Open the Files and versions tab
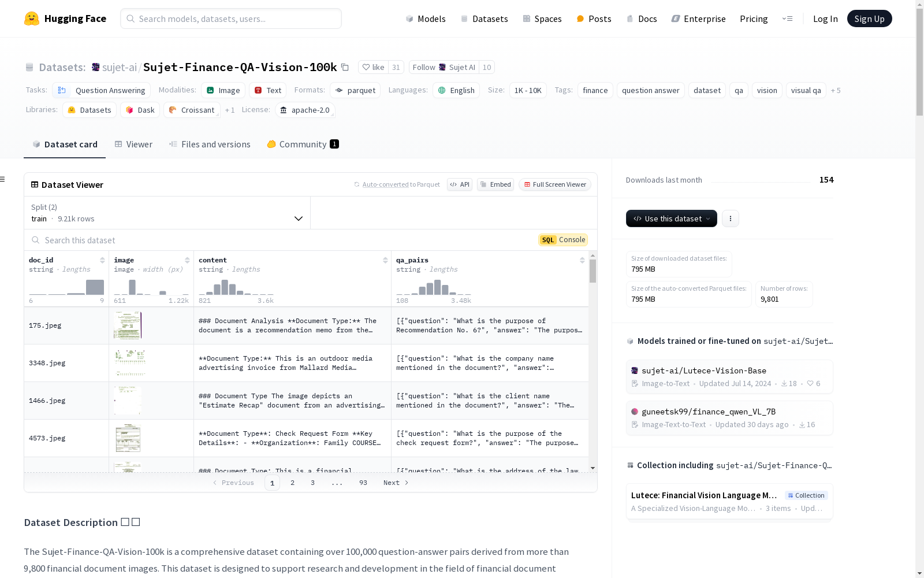Screen dimensions: 924x578 coord(210,144)
